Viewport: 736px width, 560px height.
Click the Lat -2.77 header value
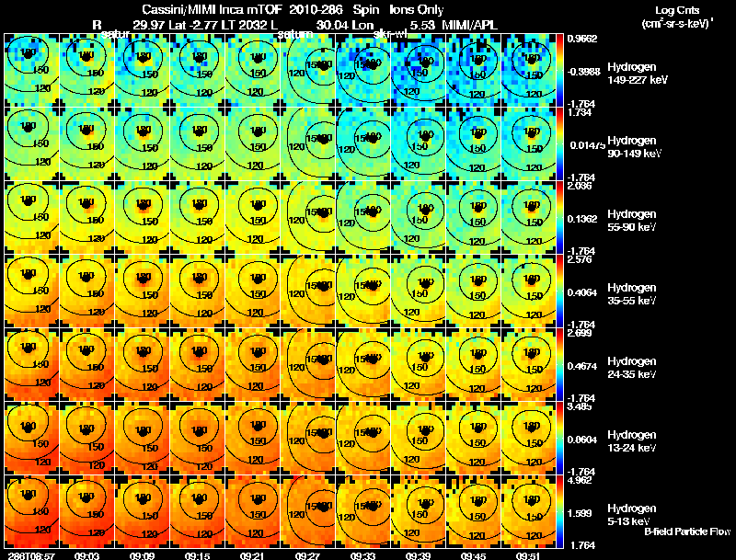[192, 25]
